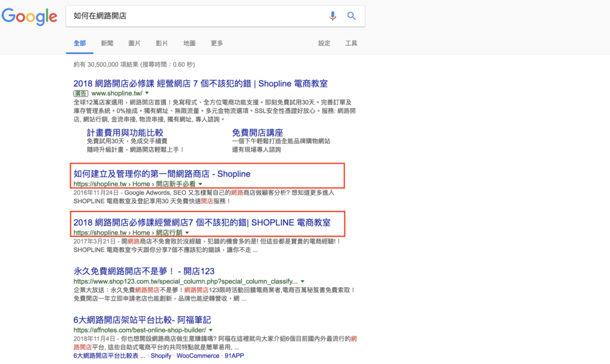
Task: Open 設定 settings menu
Action: pos(324,43)
